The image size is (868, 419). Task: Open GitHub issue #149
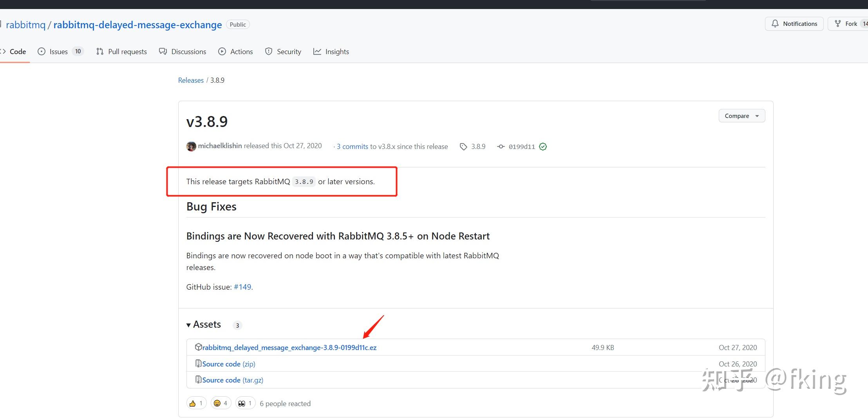coord(242,287)
